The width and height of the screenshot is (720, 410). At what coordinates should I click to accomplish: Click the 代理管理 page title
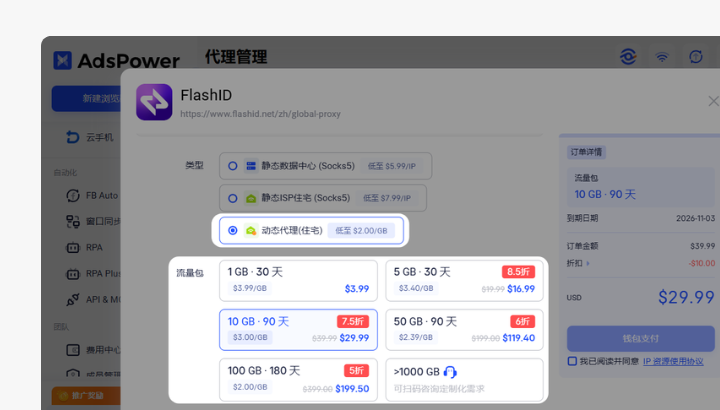tap(236, 57)
